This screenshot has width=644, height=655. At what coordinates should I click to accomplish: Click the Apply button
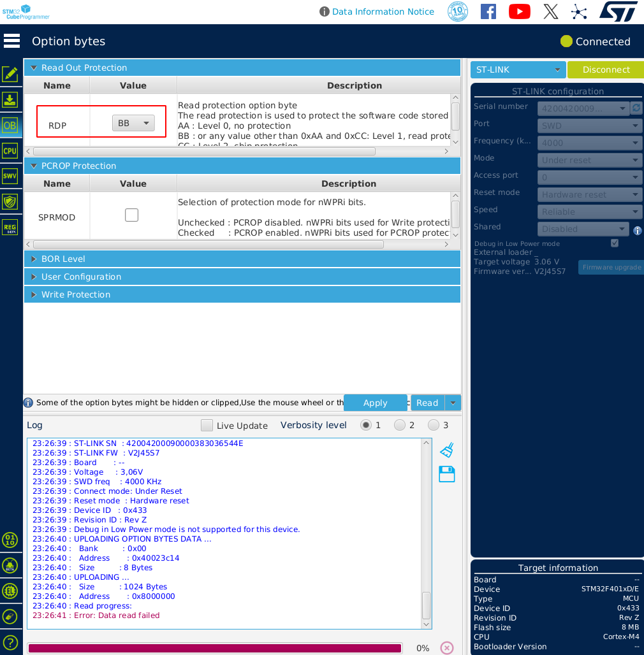375,403
